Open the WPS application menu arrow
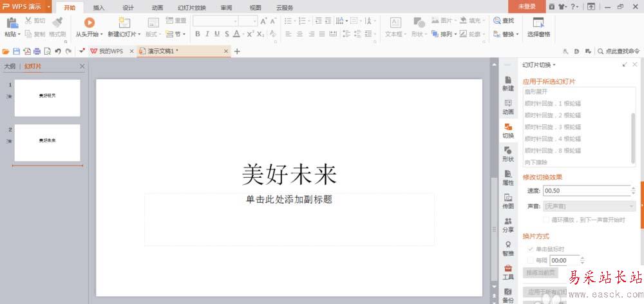Viewport: 644px width, 304px height. point(49,6)
